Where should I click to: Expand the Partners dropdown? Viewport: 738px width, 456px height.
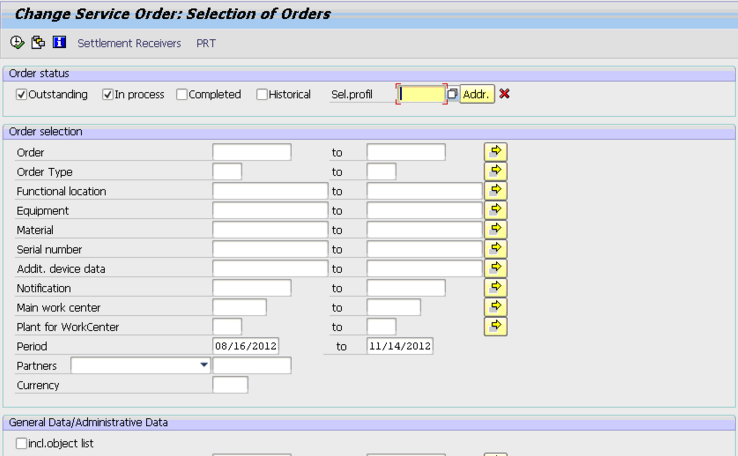click(204, 365)
